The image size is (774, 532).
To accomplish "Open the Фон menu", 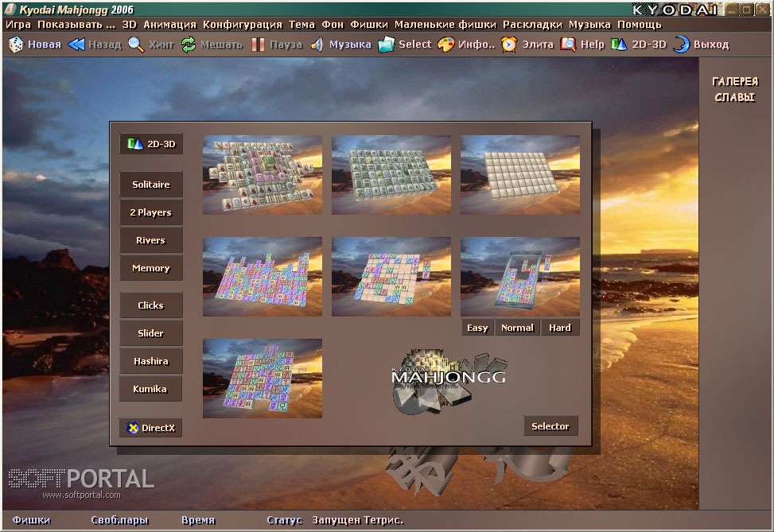I will point(333,25).
